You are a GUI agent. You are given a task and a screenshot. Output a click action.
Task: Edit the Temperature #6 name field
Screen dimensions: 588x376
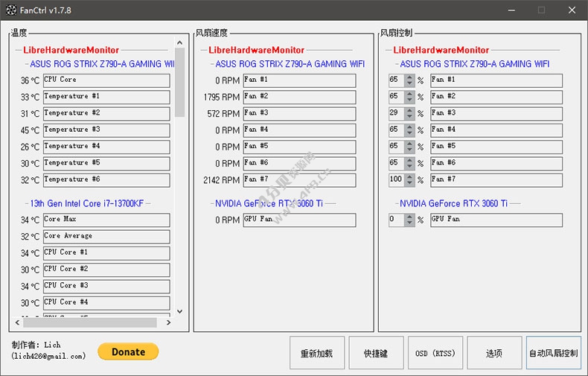point(106,179)
